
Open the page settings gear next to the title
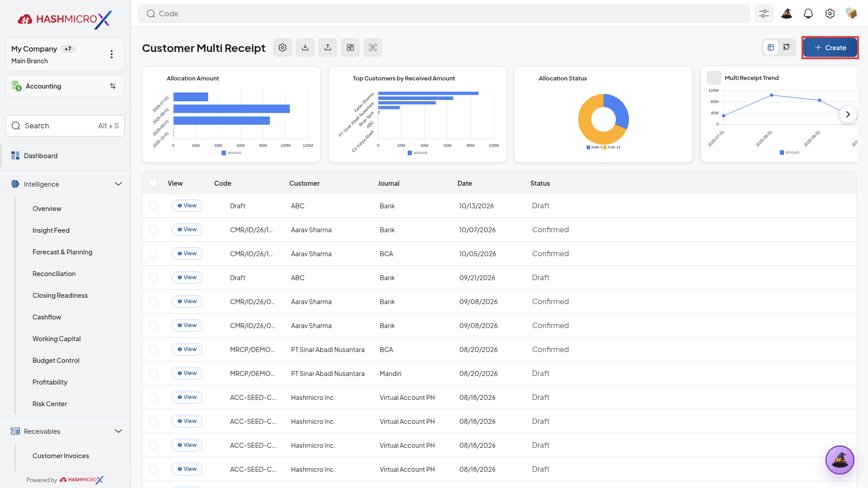tap(283, 47)
